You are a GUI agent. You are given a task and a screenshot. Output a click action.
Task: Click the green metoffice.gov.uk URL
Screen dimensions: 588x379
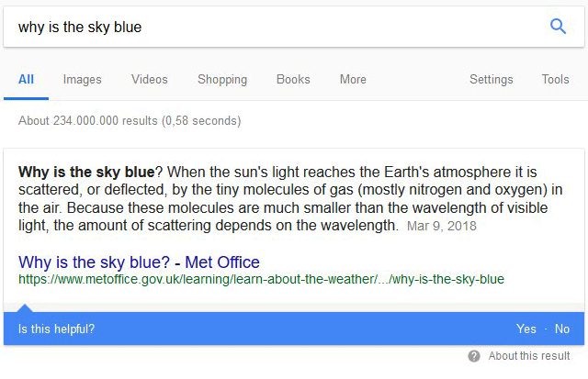tap(261, 279)
